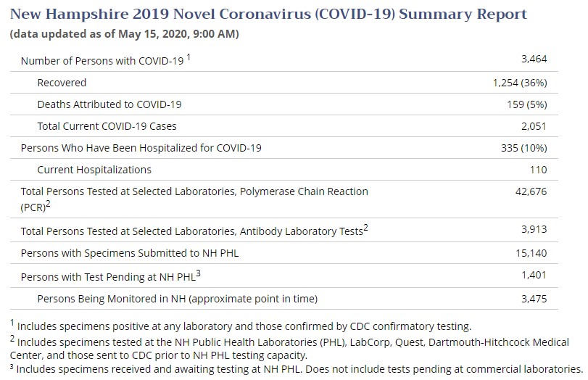Select the 3,913 antibody tests value
The image size is (588, 380).
[532, 230]
